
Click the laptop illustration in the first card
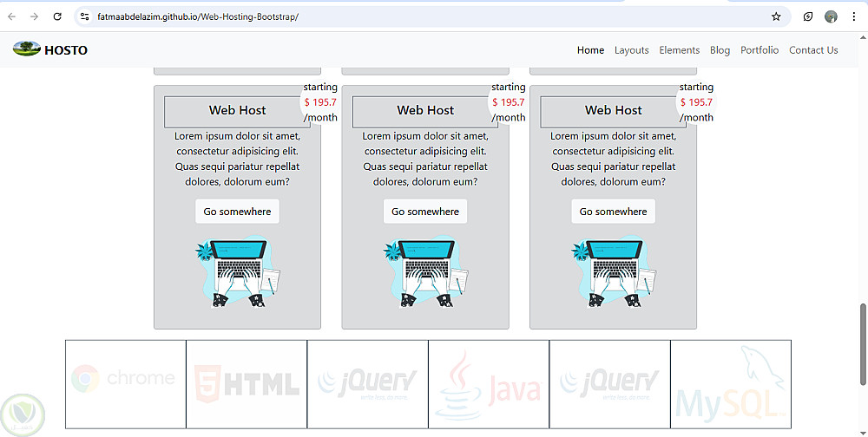[x=238, y=271]
